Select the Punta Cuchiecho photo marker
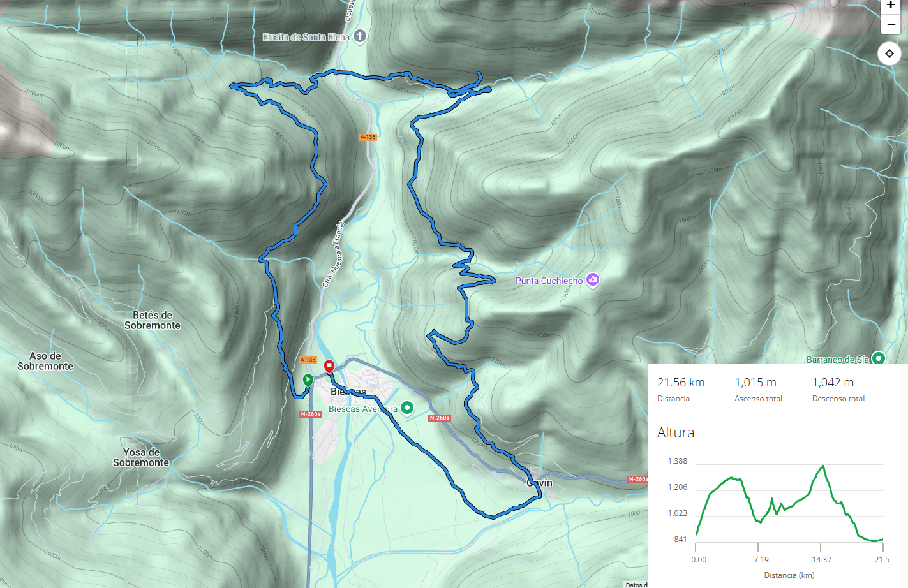The width and height of the screenshot is (908, 588). 593,280
